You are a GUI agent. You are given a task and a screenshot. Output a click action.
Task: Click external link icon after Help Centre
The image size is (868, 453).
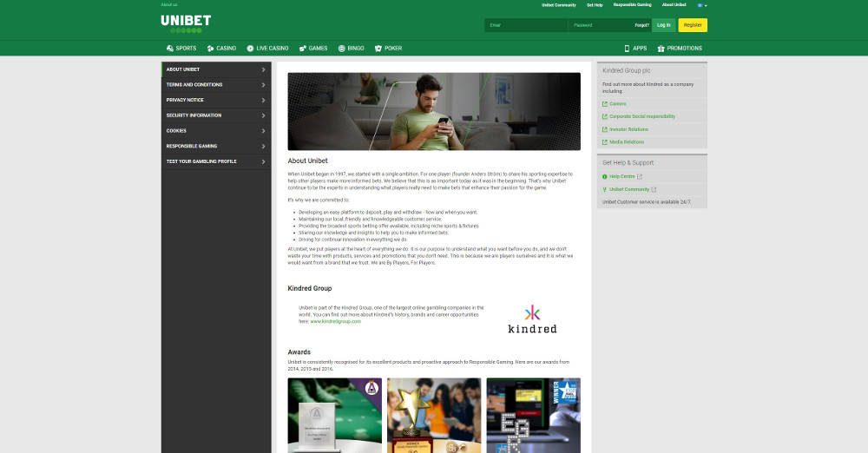(x=640, y=177)
